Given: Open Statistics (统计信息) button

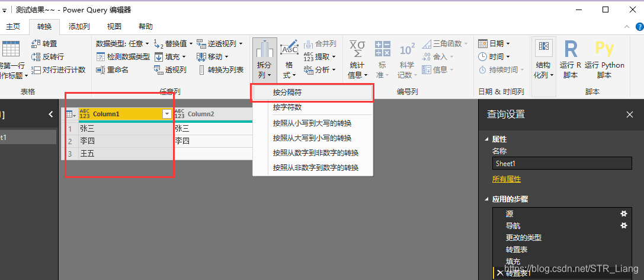Looking at the screenshot, I should 357,60.
